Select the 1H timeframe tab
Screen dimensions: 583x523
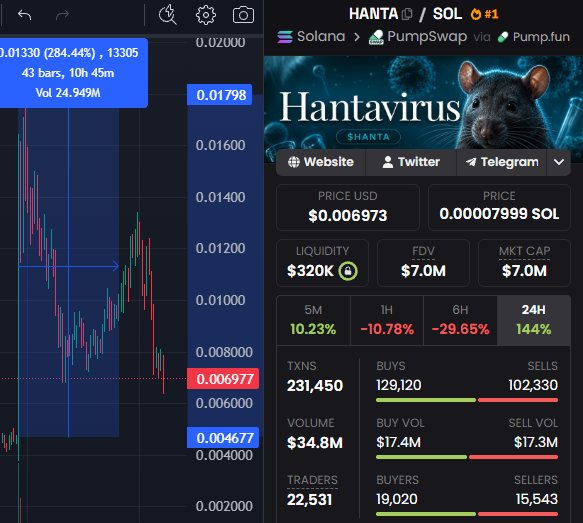coord(387,320)
